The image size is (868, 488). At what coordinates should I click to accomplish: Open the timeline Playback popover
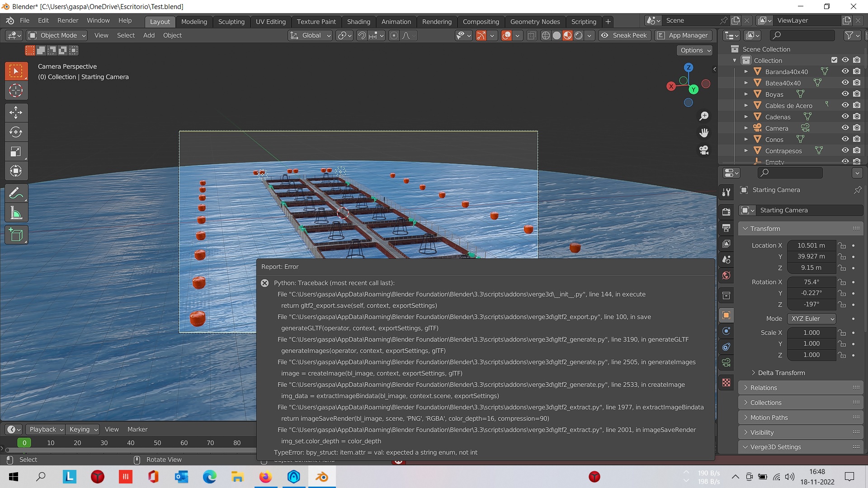(x=46, y=429)
